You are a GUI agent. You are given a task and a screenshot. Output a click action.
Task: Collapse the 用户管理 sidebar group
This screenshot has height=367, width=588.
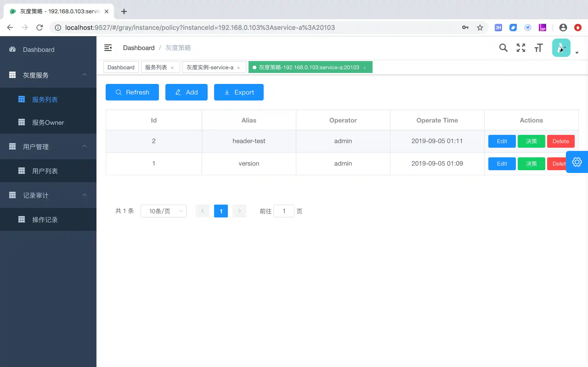coord(84,146)
